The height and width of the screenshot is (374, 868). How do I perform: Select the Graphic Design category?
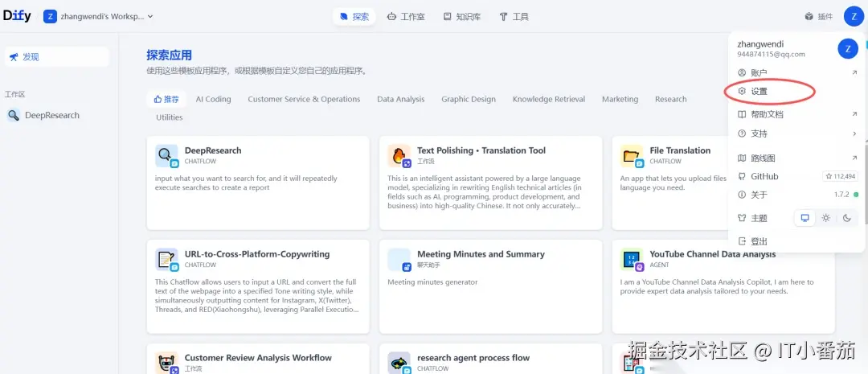coord(469,99)
